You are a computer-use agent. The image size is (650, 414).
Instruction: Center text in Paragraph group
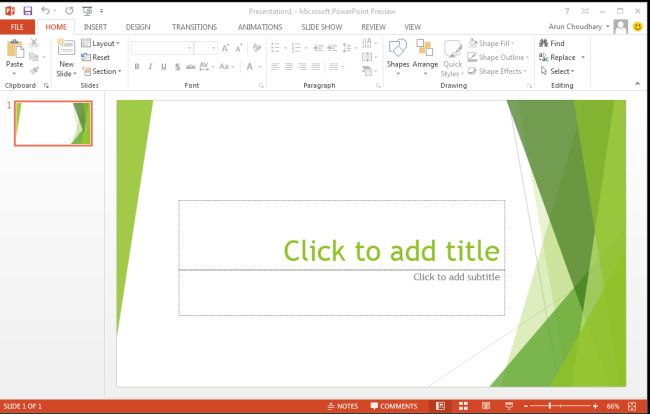289,67
